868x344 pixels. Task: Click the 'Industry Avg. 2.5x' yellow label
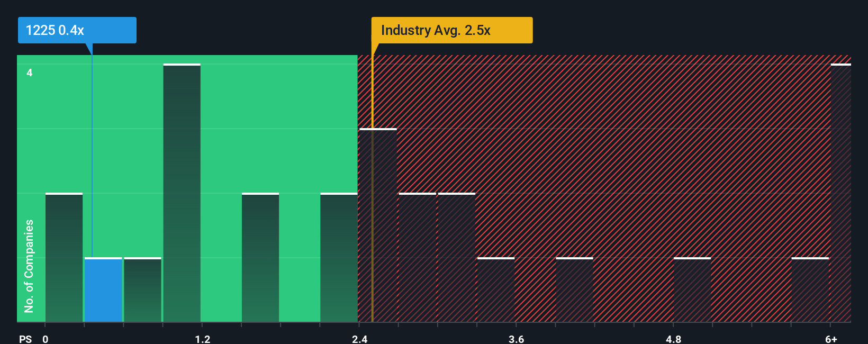(x=452, y=30)
